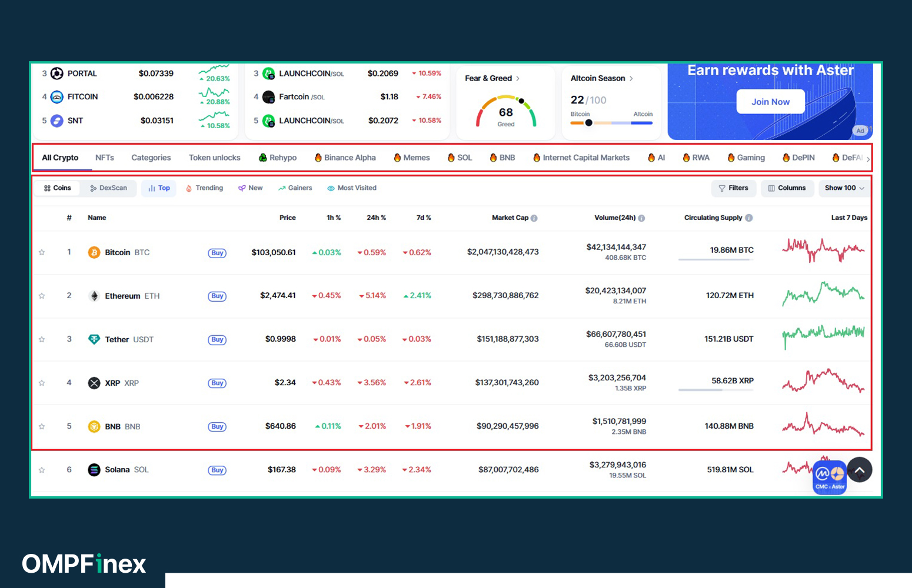Click Join Now on Aster ad
The image size is (912, 588).
771,102
